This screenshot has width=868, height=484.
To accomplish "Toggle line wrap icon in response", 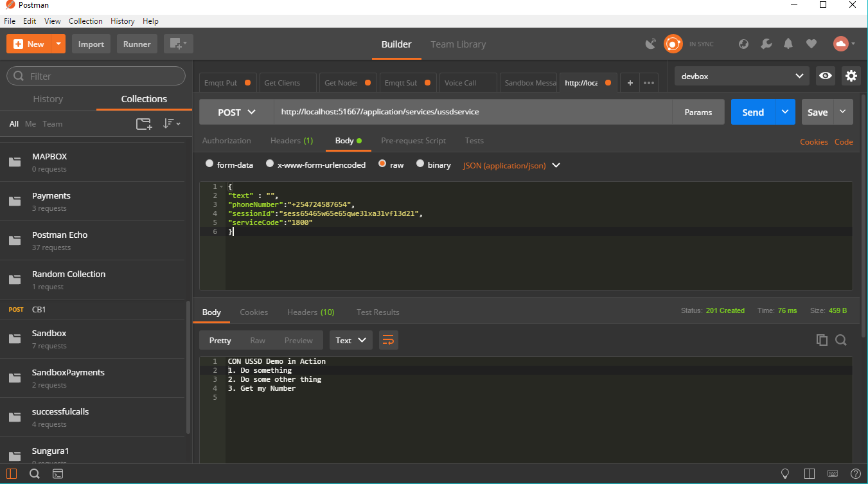I will 388,340.
